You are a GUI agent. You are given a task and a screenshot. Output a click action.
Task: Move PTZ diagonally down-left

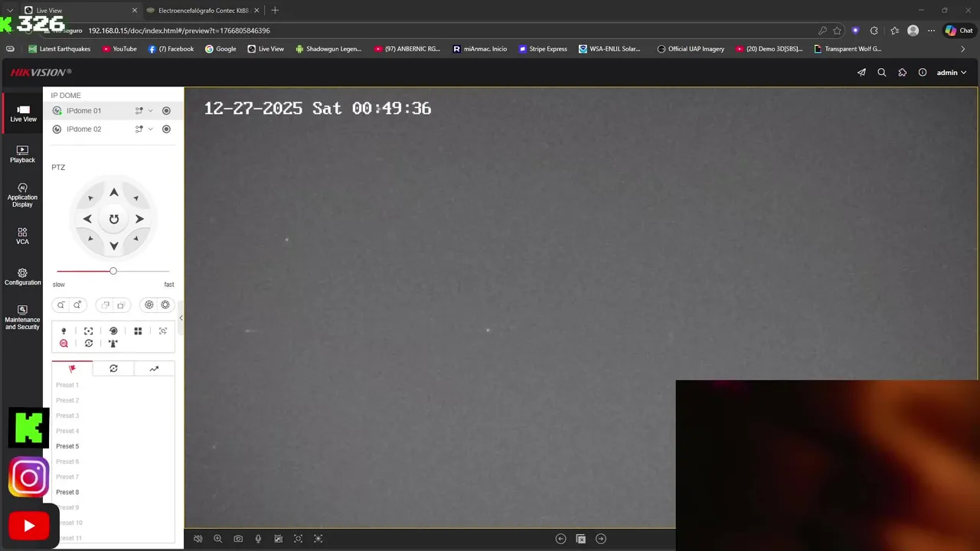(90, 239)
